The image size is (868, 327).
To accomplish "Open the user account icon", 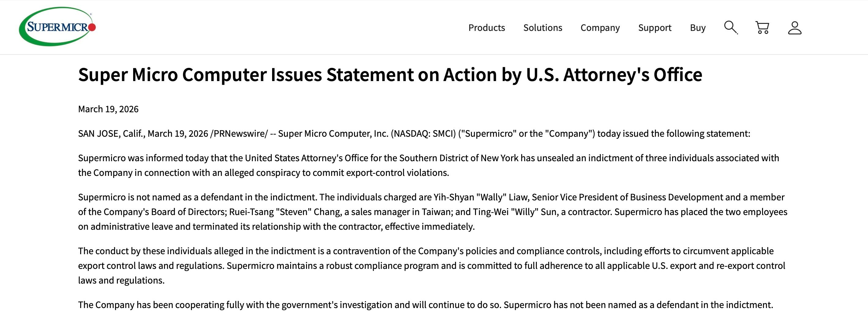I will pyautogui.click(x=795, y=28).
